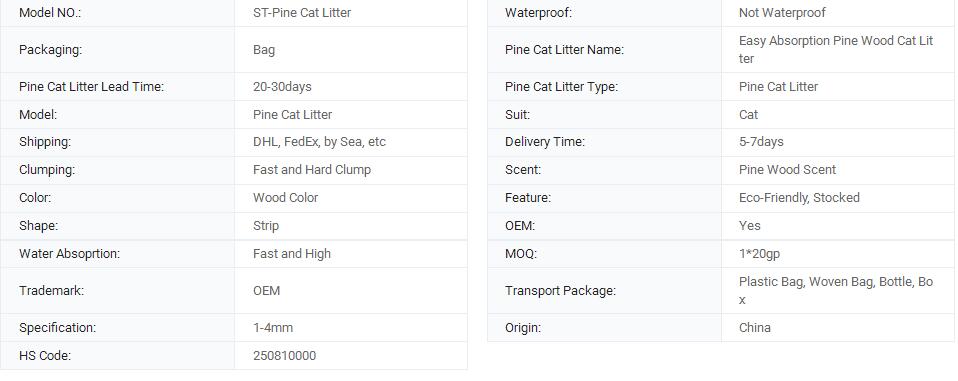Click the 5-7days delivery time value
The width and height of the screenshot is (958, 381).
[761, 142]
